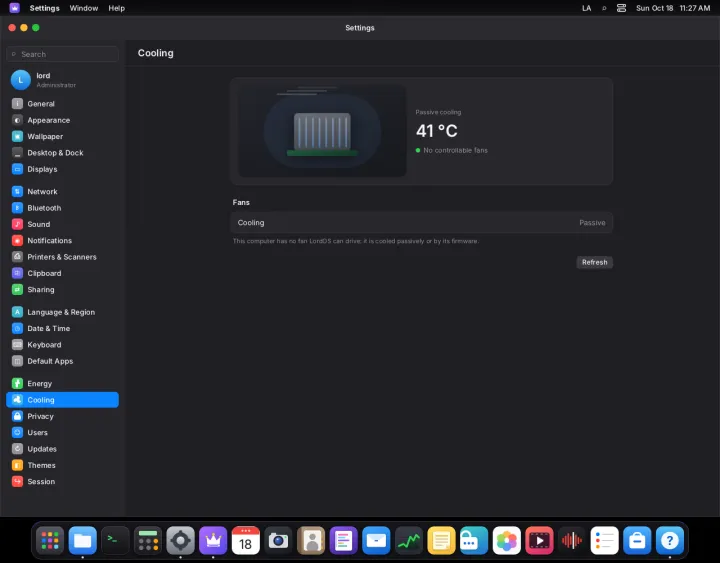Open Displays settings
Image resolution: width=720 pixels, height=563 pixels.
tap(62, 169)
